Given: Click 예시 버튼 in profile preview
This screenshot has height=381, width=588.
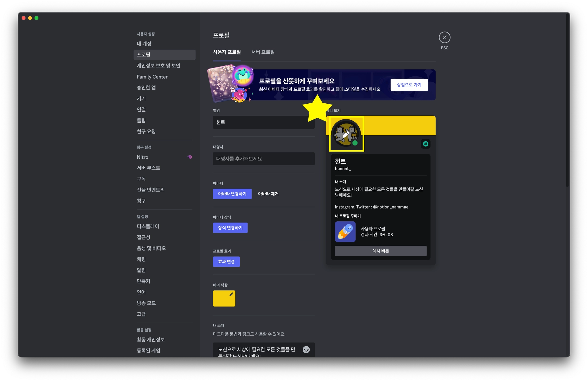Looking at the screenshot, I should pos(380,251).
